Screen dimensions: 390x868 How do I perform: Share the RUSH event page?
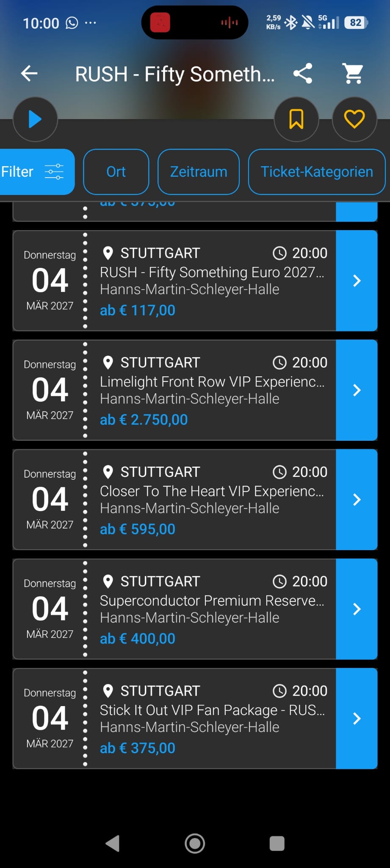pyautogui.click(x=303, y=73)
